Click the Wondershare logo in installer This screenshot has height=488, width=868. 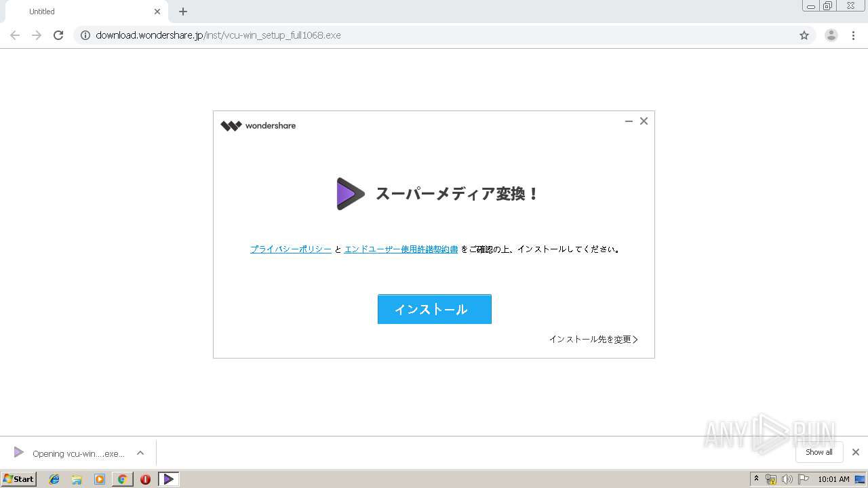pyautogui.click(x=258, y=125)
